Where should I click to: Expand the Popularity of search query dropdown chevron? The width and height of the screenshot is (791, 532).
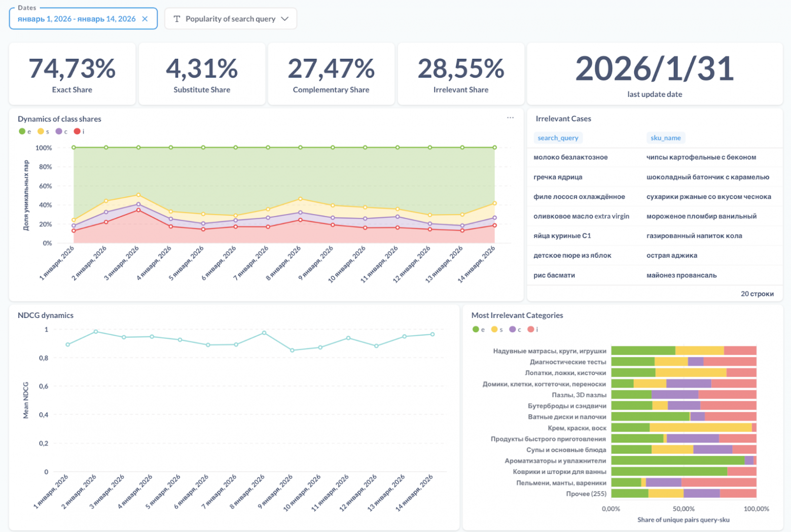(x=284, y=19)
